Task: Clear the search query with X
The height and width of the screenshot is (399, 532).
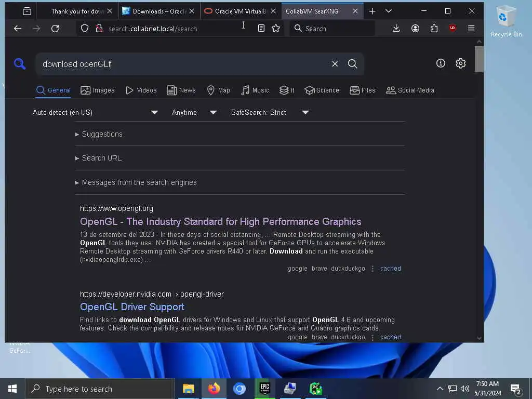Action: [x=335, y=63]
